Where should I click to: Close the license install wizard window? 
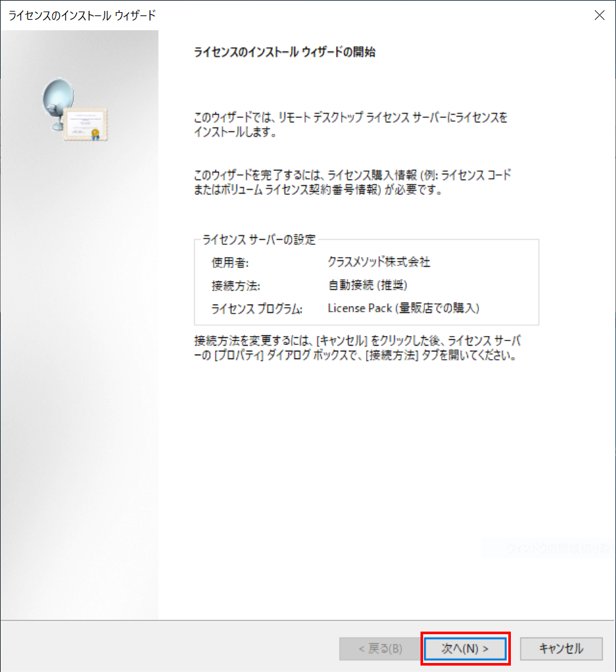(x=599, y=15)
